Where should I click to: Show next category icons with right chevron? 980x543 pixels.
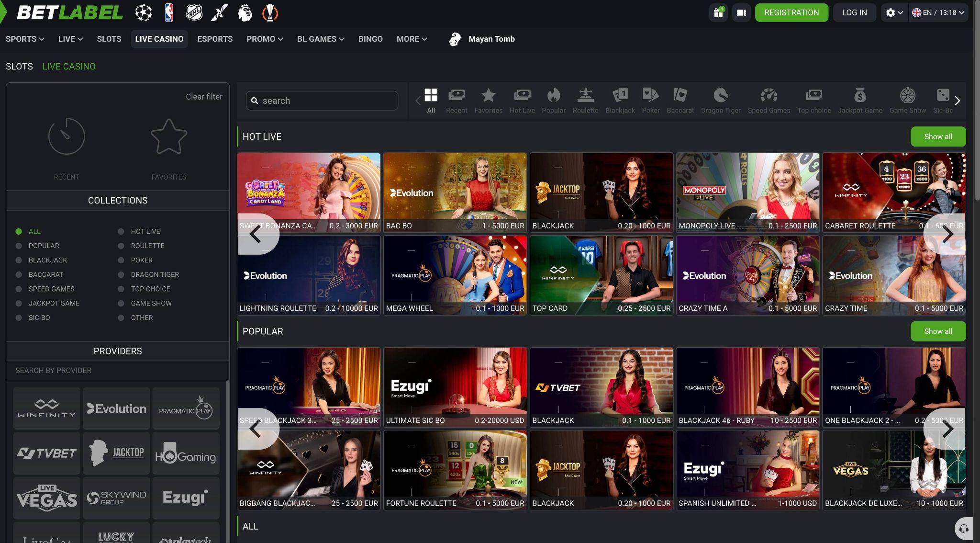957,101
